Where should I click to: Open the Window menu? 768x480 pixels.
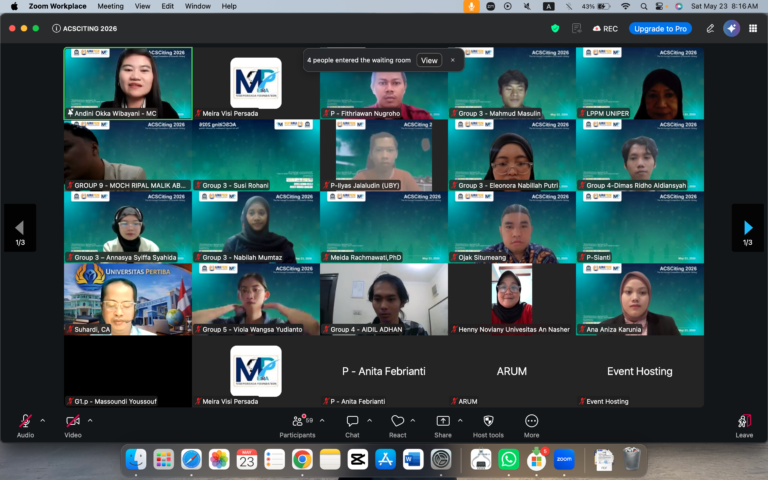[x=197, y=6]
